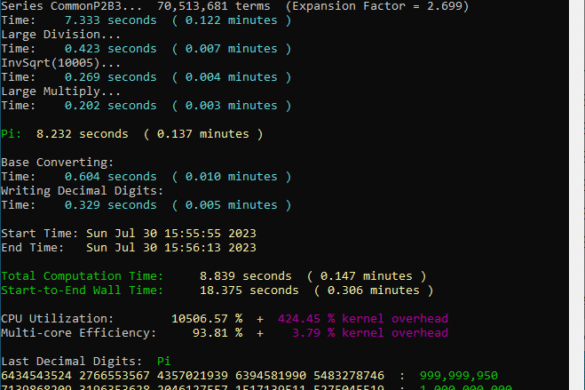Image resolution: width=585 pixels, height=390 pixels.
Task: Click the '424.45 % kernel overhead' text
Action: [x=363, y=319]
